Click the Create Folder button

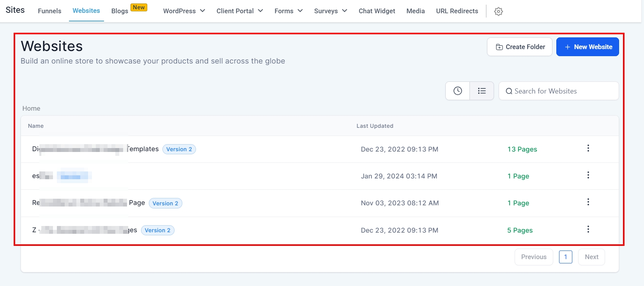coord(519,47)
